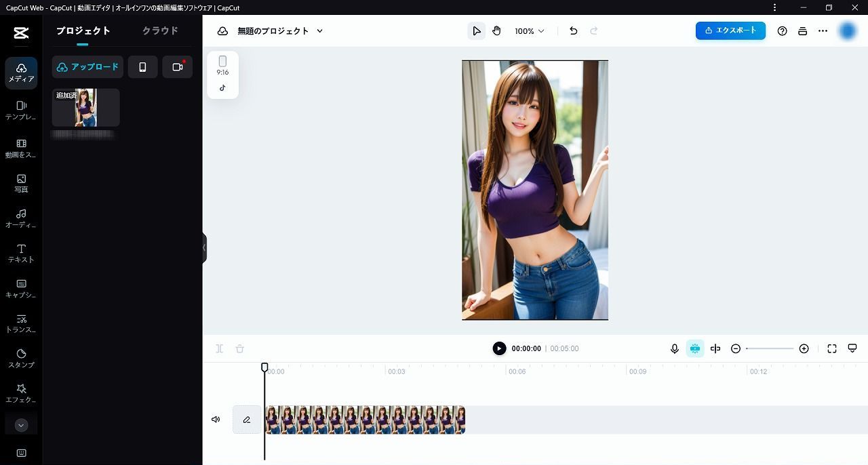Collapse the left media panel handle
868x465 pixels.
point(204,247)
